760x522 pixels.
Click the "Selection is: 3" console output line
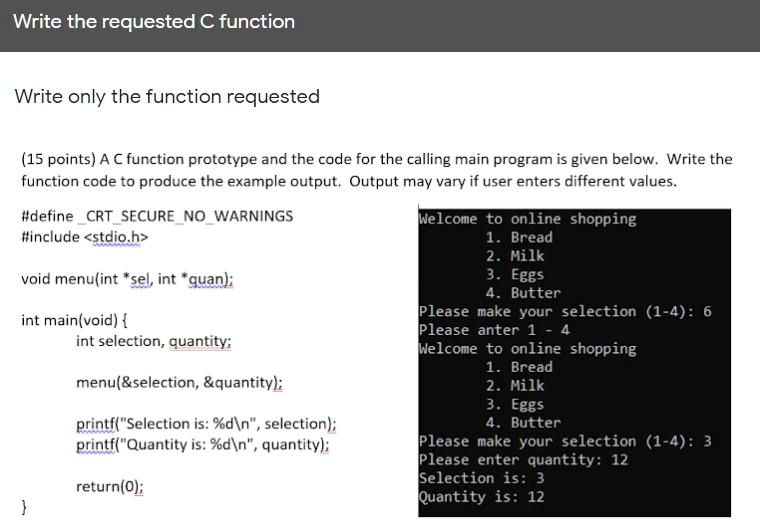tap(481, 478)
